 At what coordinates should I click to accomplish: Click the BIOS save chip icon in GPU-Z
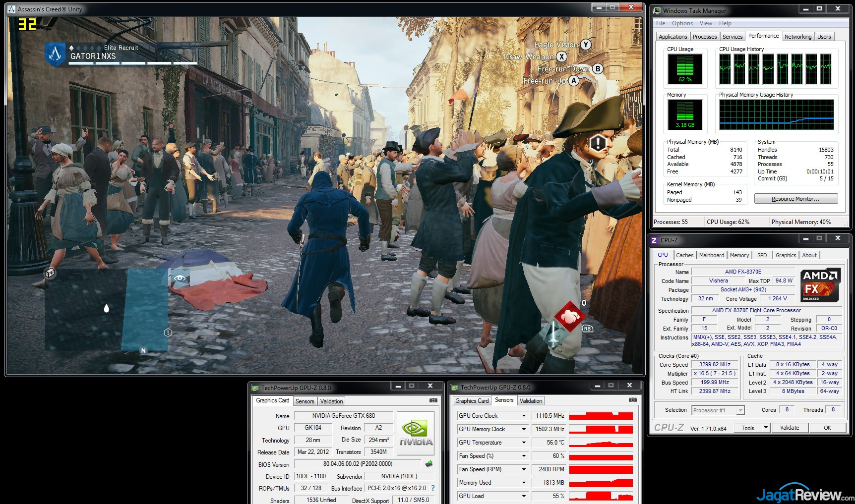[x=429, y=464]
